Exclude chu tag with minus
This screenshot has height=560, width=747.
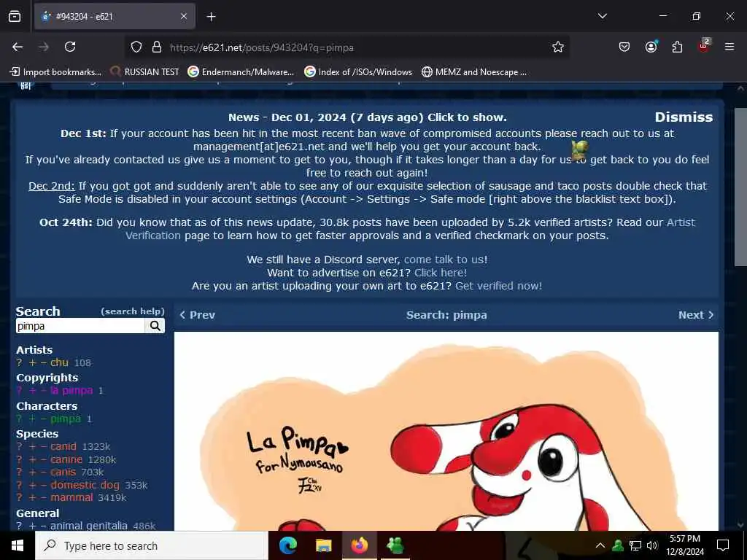[43, 363]
